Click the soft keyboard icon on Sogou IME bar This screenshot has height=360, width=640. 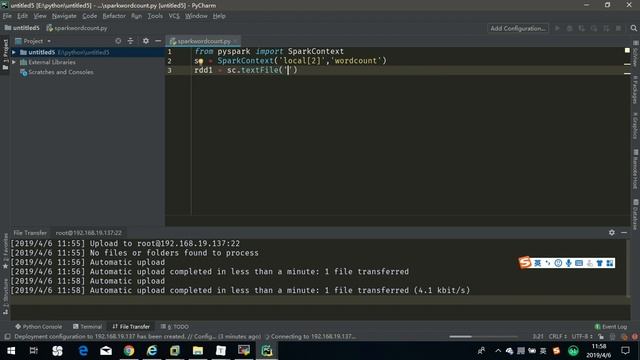pos(579,263)
